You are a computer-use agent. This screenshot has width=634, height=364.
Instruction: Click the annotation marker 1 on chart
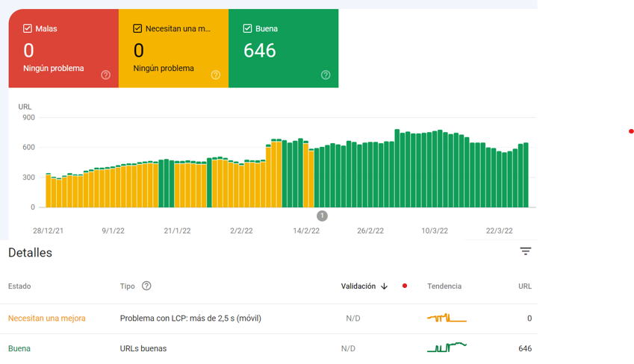click(x=322, y=216)
